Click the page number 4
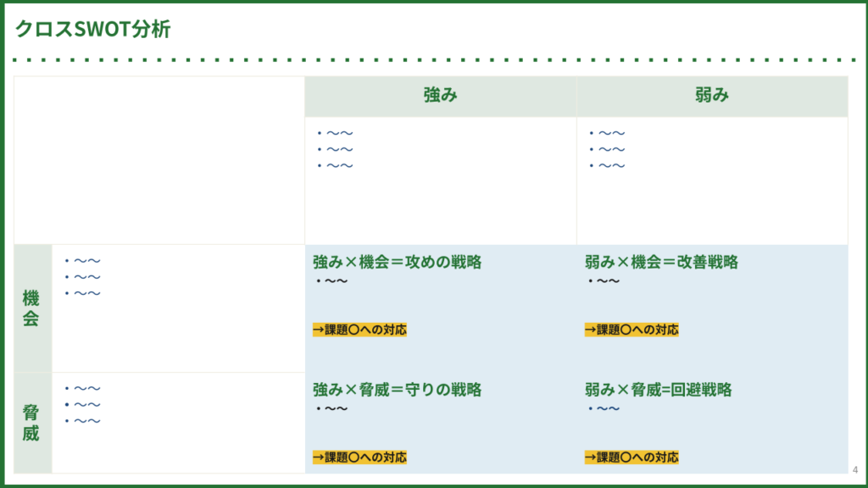868x488 pixels. [x=854, y=470]
